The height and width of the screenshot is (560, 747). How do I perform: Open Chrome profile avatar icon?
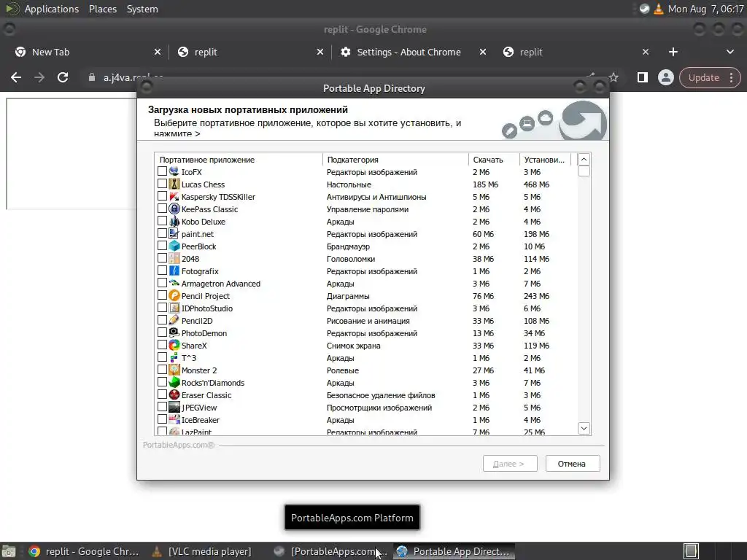[665, 77]
